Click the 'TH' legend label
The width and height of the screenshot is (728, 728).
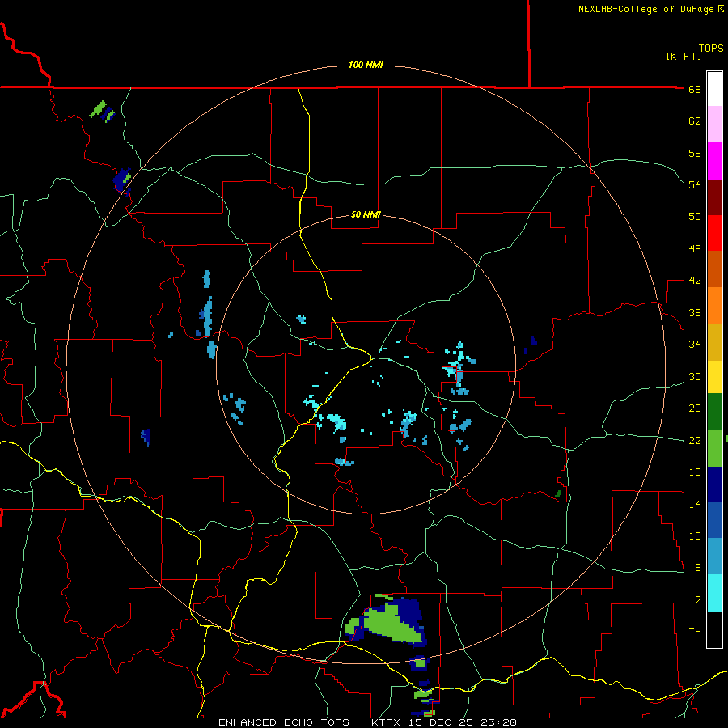[x=695, y=632]
